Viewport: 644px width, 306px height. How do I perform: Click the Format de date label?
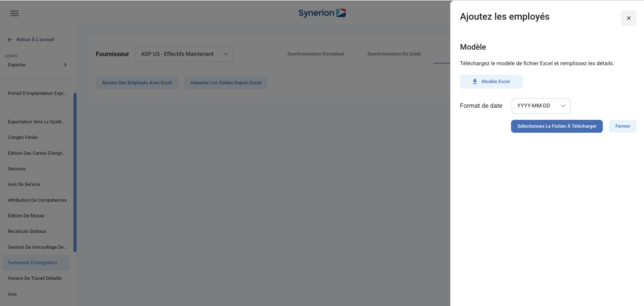481,106
